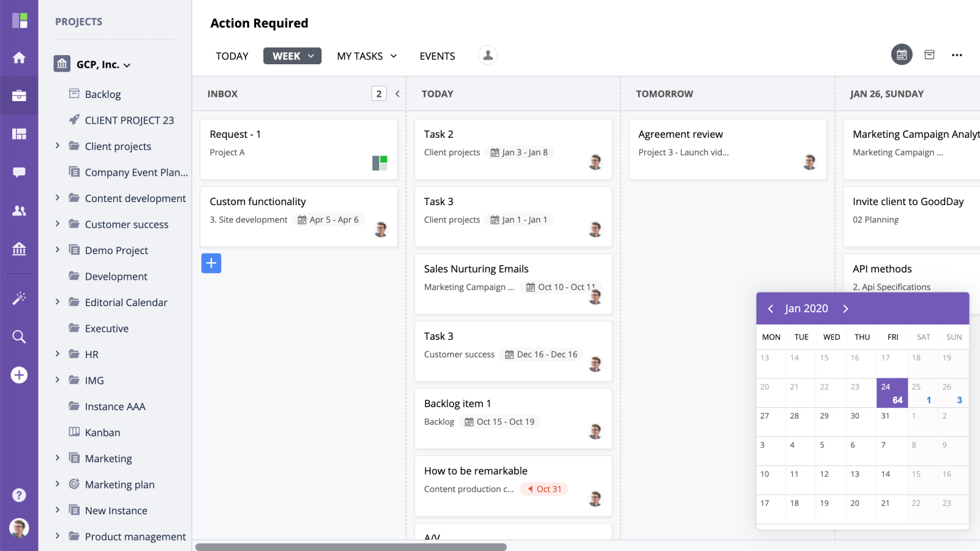The width and height of the screenshot is (980, 551).
Task: Expand the Marketing plan item
Action: tap(58, 484)
